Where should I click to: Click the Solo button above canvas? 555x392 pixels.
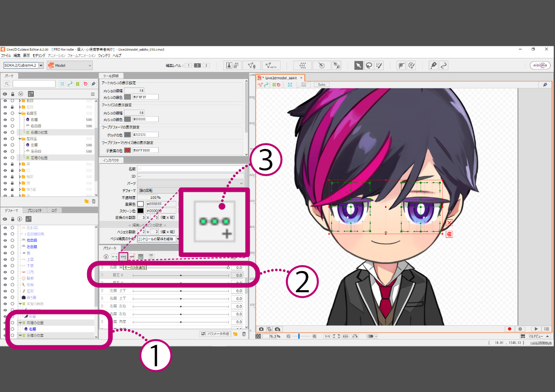click(x=321, y=84)
